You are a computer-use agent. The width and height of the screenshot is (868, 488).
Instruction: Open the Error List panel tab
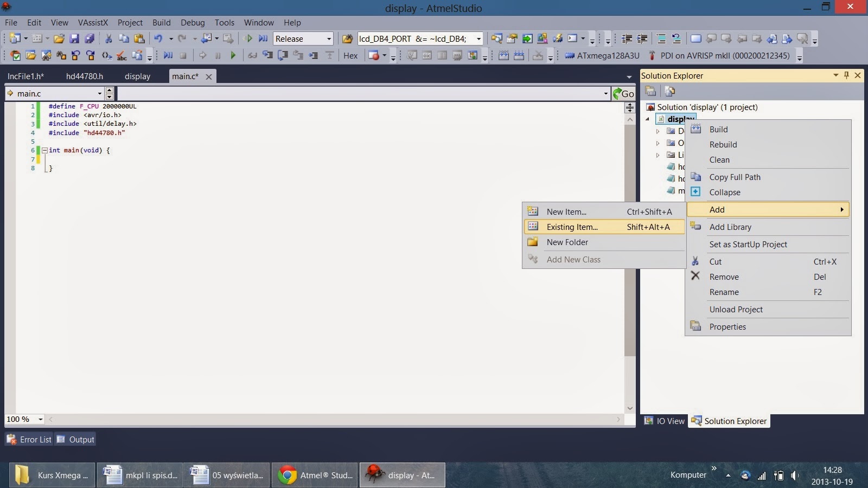tap(30, 439)
